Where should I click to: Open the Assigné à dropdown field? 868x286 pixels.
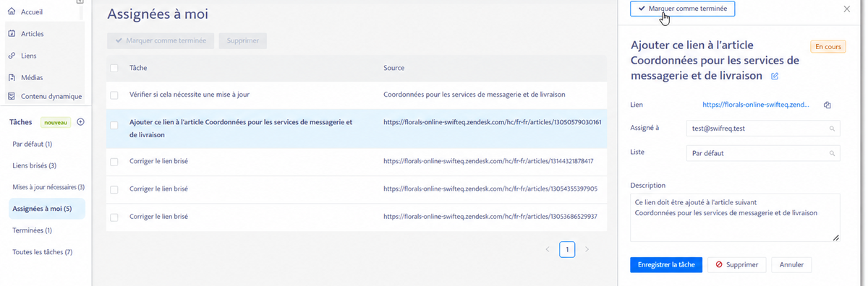(763, 129)
